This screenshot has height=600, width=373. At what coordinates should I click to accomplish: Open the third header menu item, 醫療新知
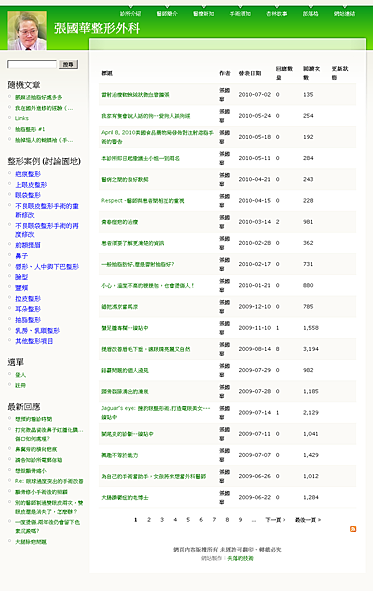tap(204, 14)
